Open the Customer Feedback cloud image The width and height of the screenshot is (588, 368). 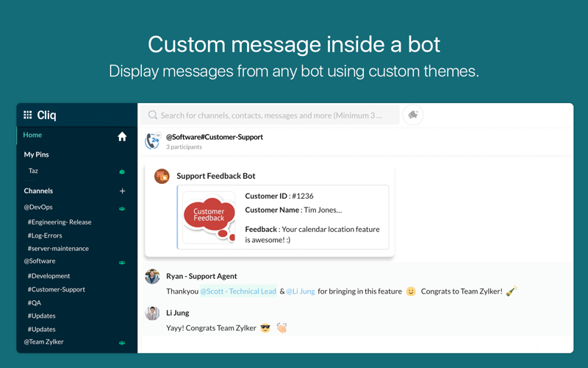point(209,217)
